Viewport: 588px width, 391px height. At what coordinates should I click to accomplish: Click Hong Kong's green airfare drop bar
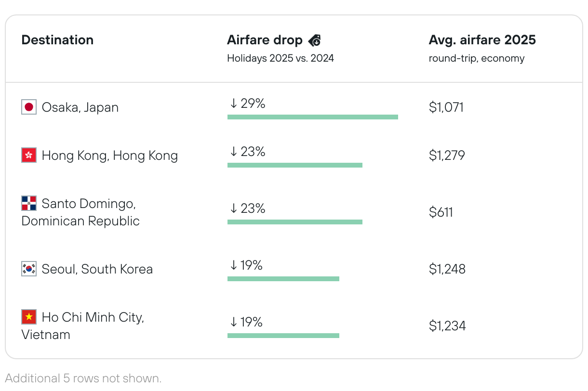click(294, 165)
